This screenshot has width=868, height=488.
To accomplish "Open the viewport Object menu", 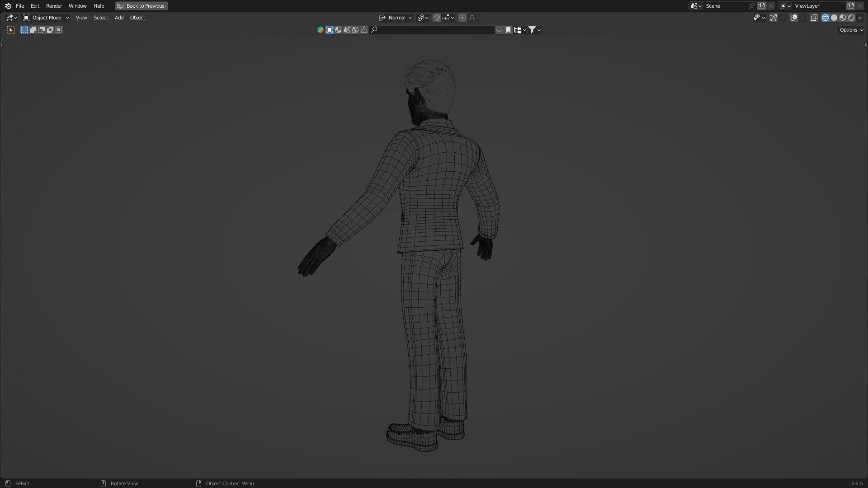I will point(137,18).
